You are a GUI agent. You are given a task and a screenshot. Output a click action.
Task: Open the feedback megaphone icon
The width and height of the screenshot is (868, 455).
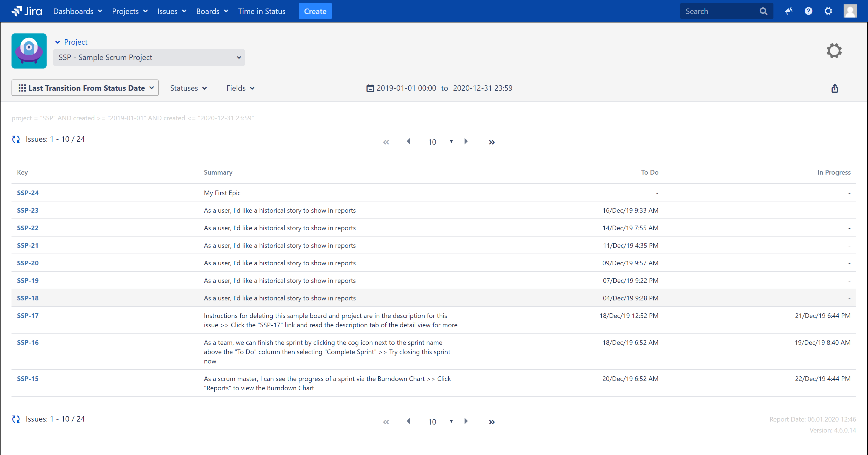click(789, 11)
